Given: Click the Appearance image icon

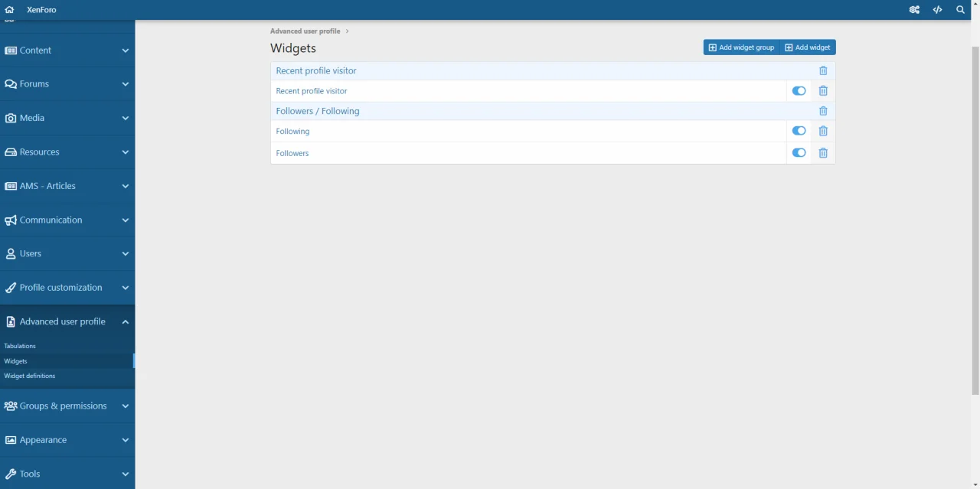Looking at the screenshot, I should pos(11,440).
